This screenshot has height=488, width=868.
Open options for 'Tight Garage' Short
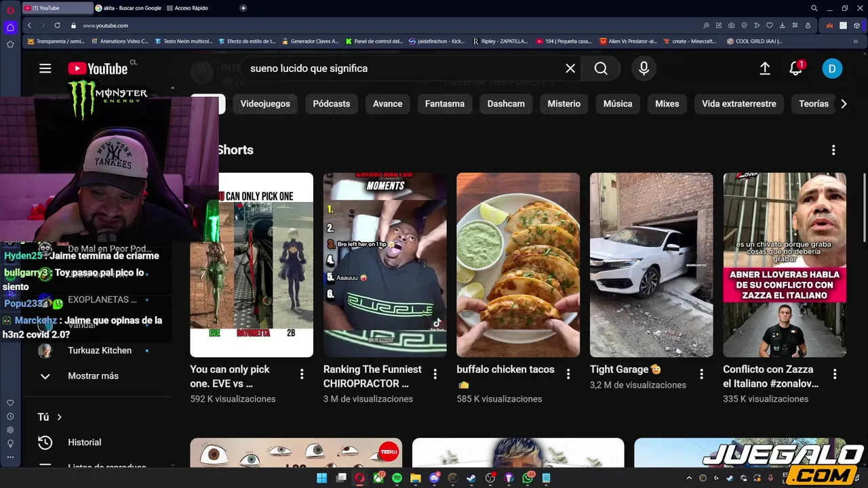702,373
